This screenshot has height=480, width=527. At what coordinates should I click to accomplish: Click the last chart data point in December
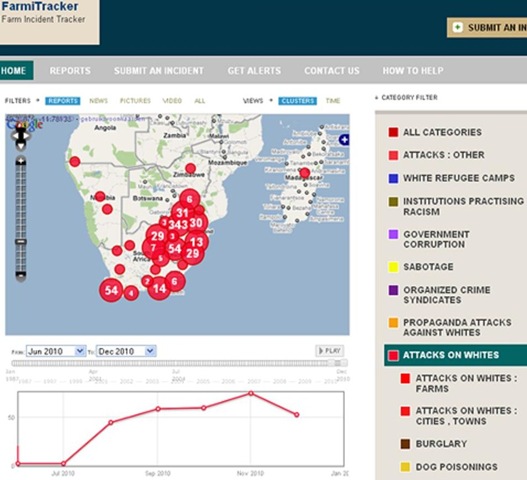(297, 415)
